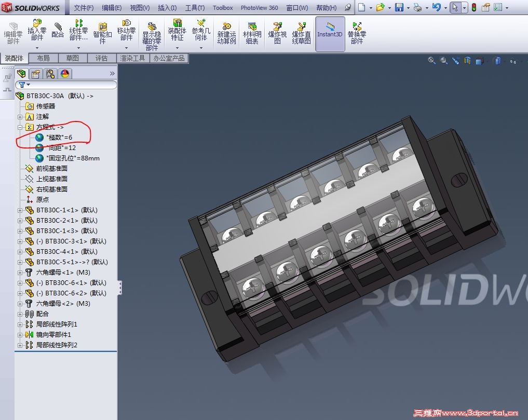
Task: Open Bill of Materials (材料明细表)
Action: click(x=252, y=33)
